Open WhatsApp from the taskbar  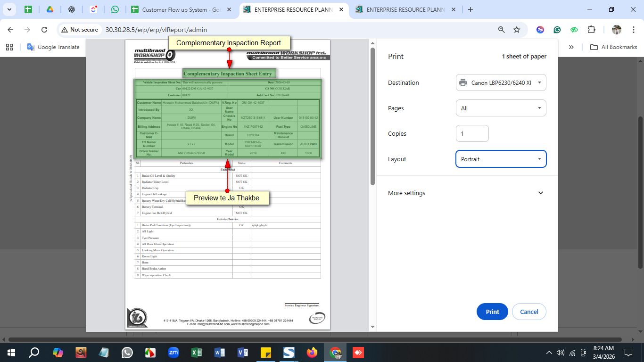(127, 353)
